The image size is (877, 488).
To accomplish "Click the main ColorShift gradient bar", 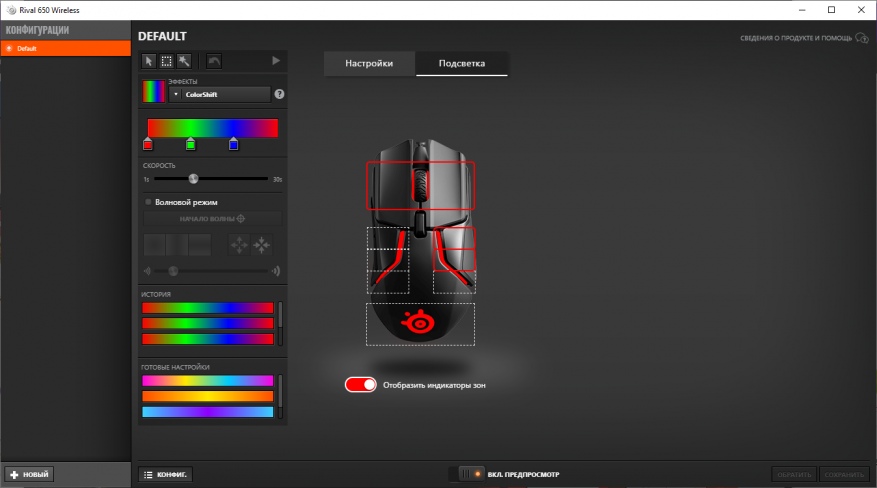I will click(213, 127).
